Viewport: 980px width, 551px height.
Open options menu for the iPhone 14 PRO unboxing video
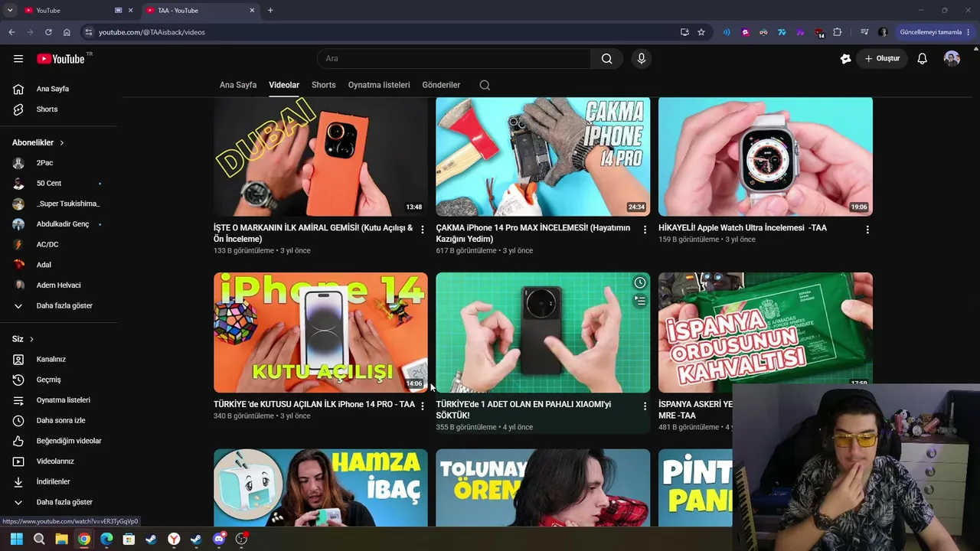(422, 406)
